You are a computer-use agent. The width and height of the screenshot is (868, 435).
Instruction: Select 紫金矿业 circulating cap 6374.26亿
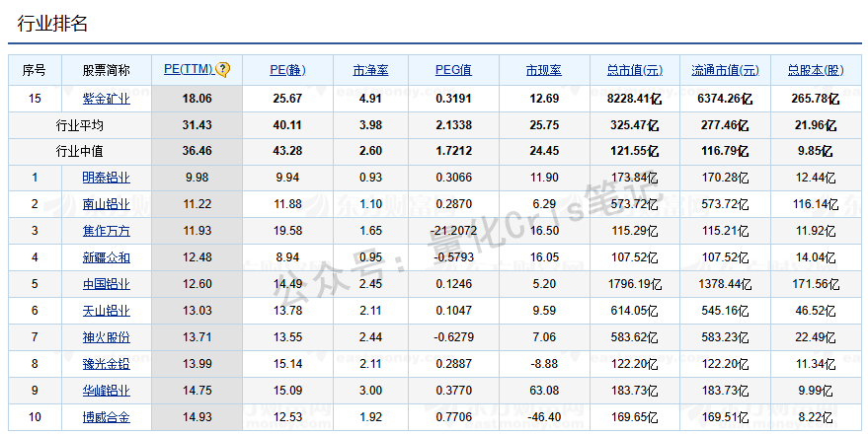point(725,99)
